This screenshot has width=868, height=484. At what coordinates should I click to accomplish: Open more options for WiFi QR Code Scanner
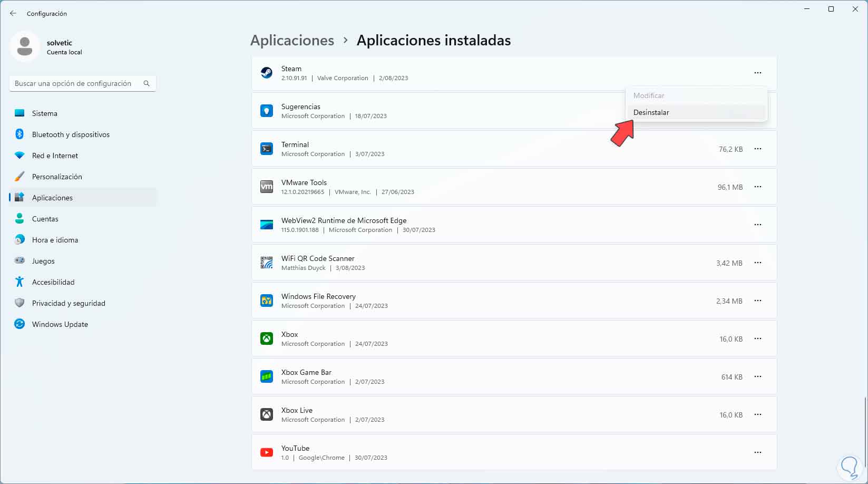tap(758, 263)
